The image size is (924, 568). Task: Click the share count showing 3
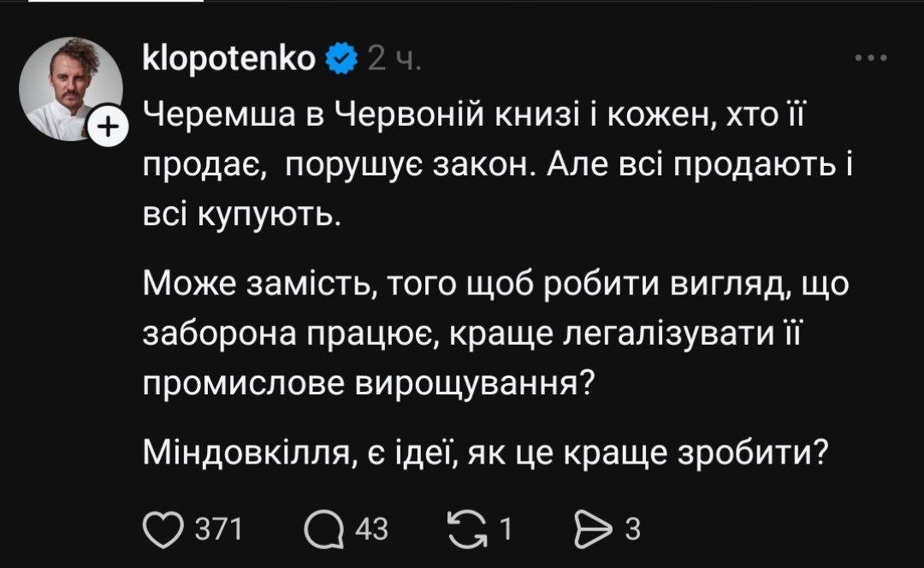(x=632, y=530)
